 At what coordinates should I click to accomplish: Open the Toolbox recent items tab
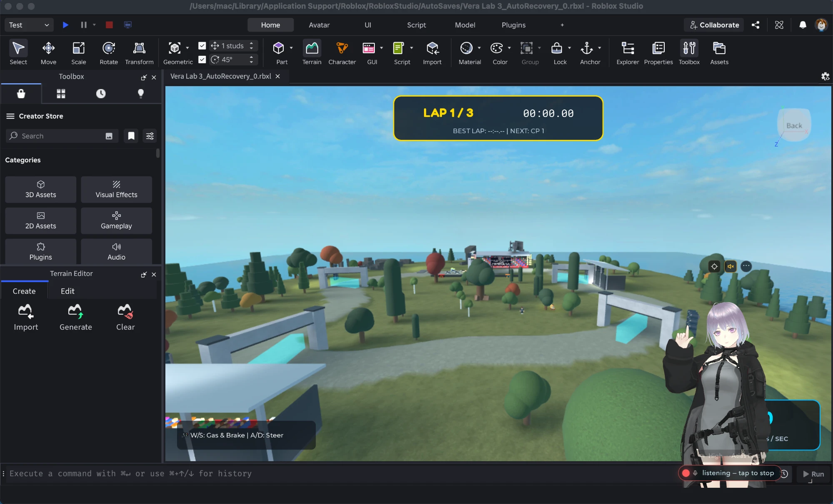[101, 94]
